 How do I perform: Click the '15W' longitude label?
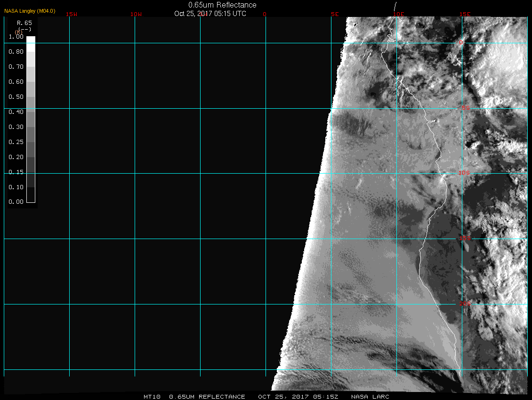click(72, 14)
